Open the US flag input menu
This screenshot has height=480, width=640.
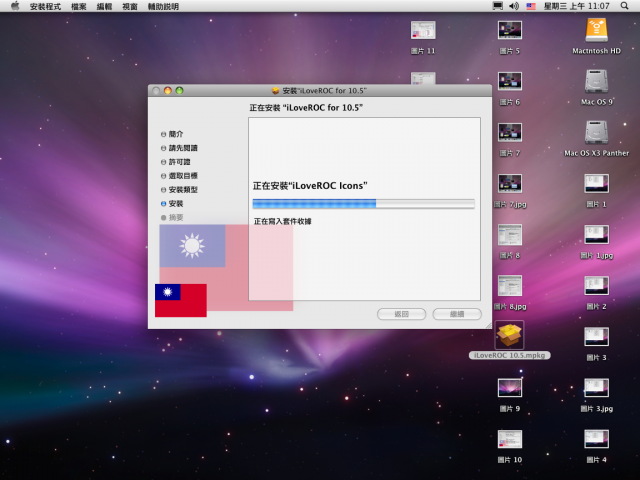coord(531,6)
